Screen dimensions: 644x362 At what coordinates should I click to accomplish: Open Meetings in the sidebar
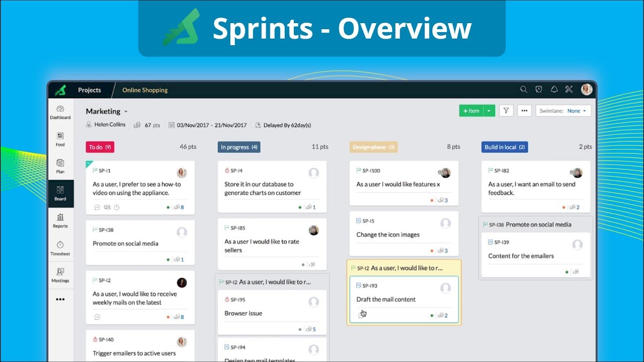pos(60,275)
